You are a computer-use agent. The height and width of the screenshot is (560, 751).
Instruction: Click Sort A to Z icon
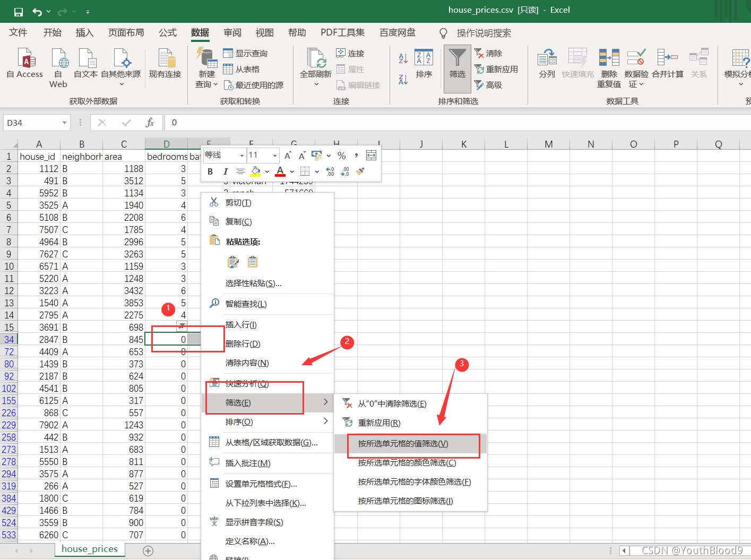(403, 58)
